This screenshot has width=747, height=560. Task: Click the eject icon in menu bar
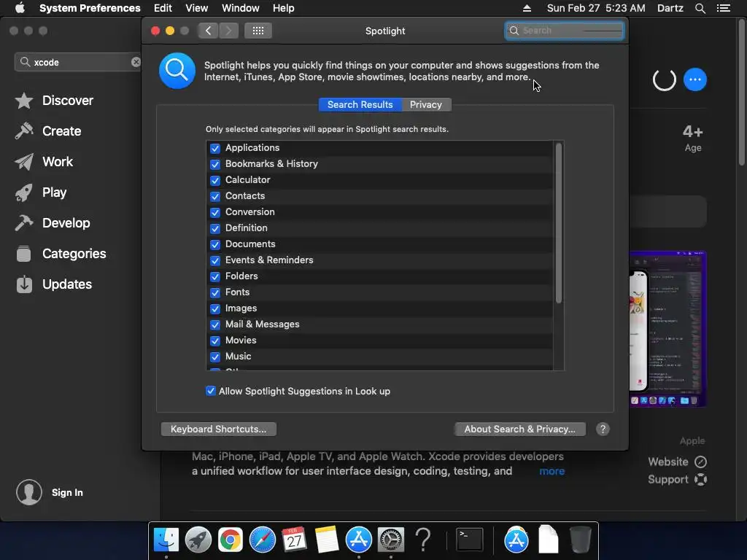tap(527, 8)
